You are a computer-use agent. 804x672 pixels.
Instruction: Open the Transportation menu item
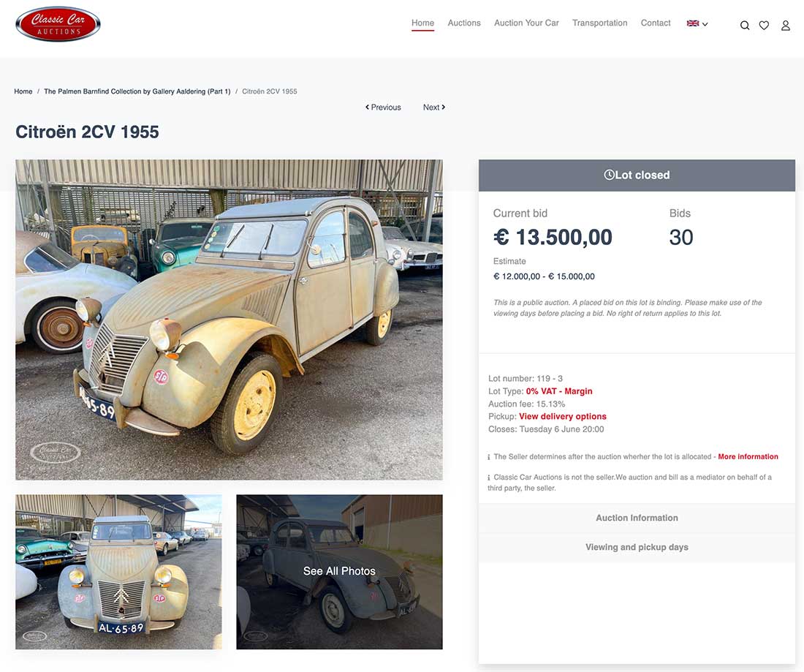tap(599, 23)
